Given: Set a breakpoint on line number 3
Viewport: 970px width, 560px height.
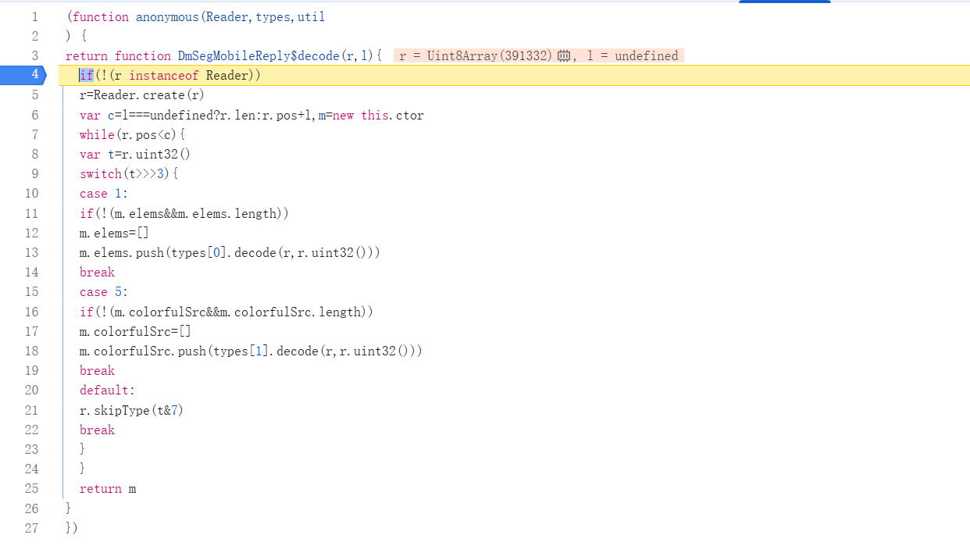Looking at the screenshot, I should 34,55.
